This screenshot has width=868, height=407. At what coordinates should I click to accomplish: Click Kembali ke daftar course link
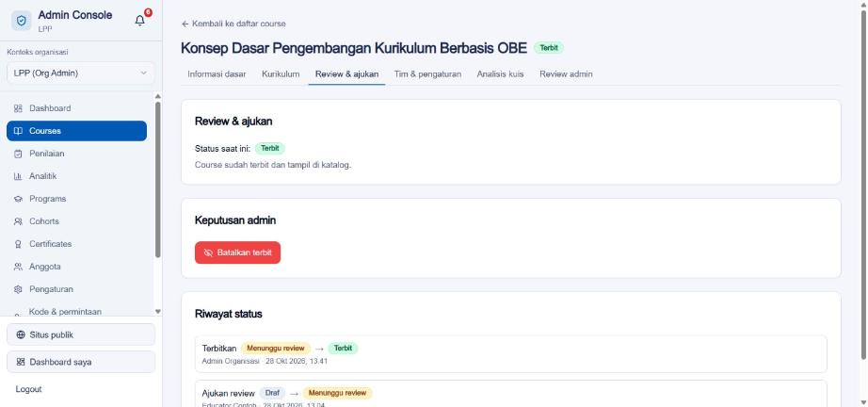click(233, 24)
